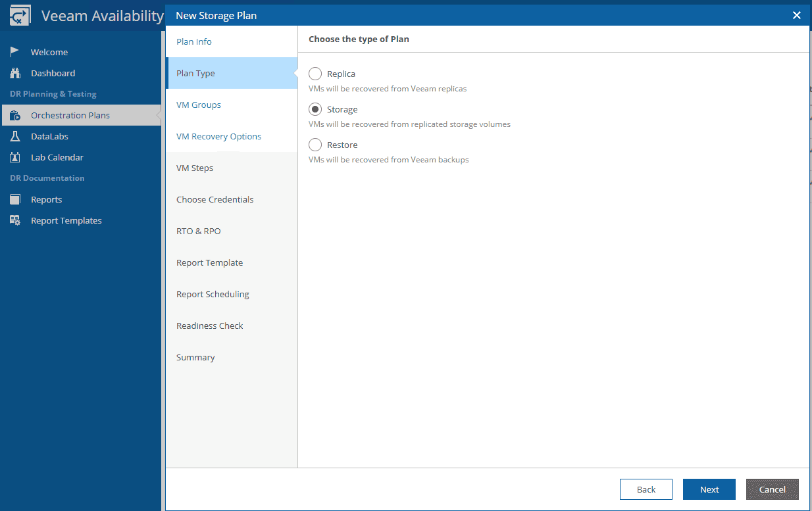The image size is (812, 511).
Task: Click the 'Veeam Availability' app title
Action: (102, 16)
